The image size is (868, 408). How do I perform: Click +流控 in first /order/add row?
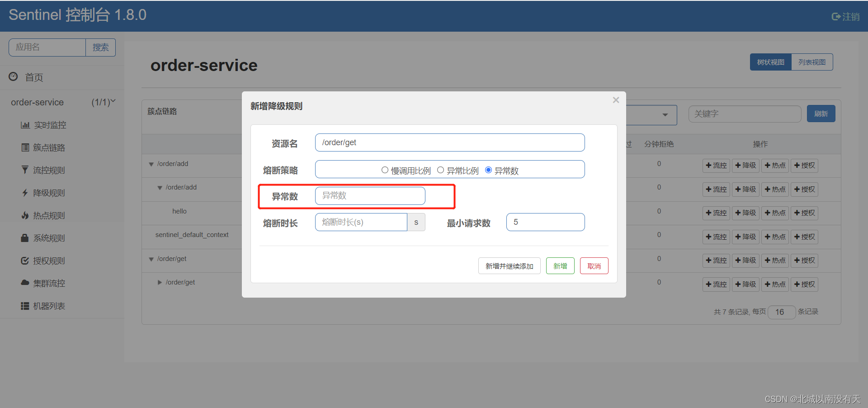tap(716, 166)
